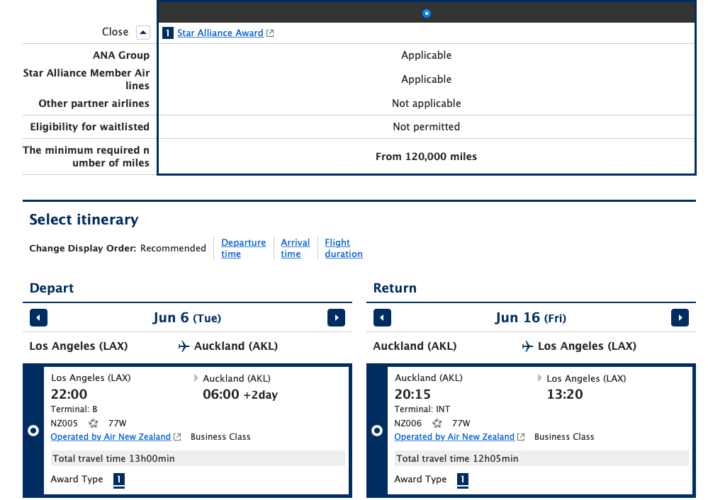Click award type badge 1 next to Star Alliance Award
Image resolution: width=708 pixels, height=500 pixels.
point(168,33)
